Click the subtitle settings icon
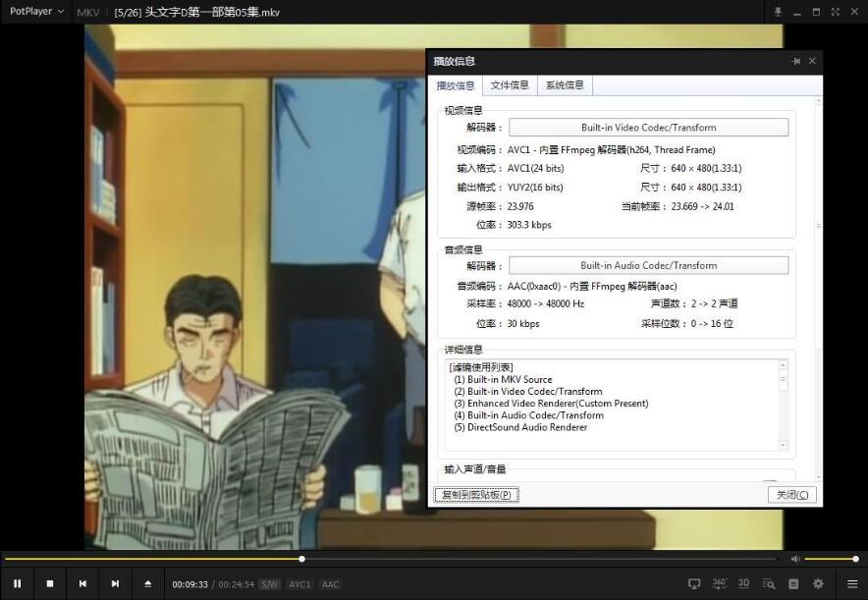868x600 pixels. 793,583
